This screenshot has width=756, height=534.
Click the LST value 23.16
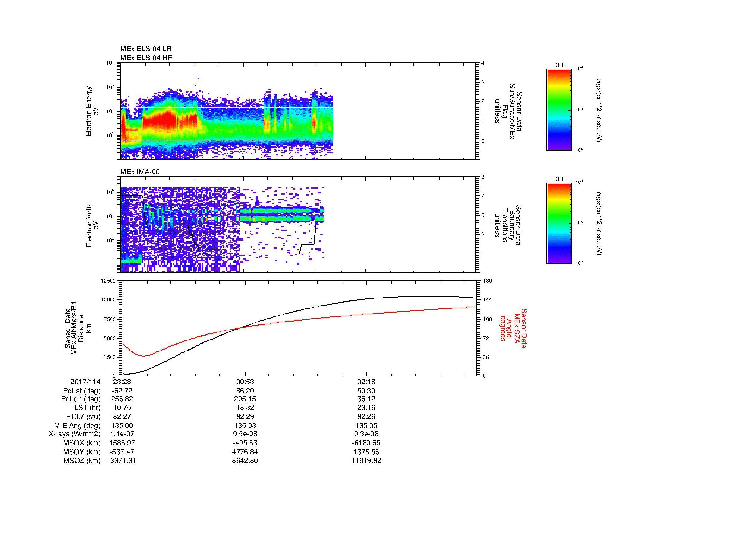[366, 408]
